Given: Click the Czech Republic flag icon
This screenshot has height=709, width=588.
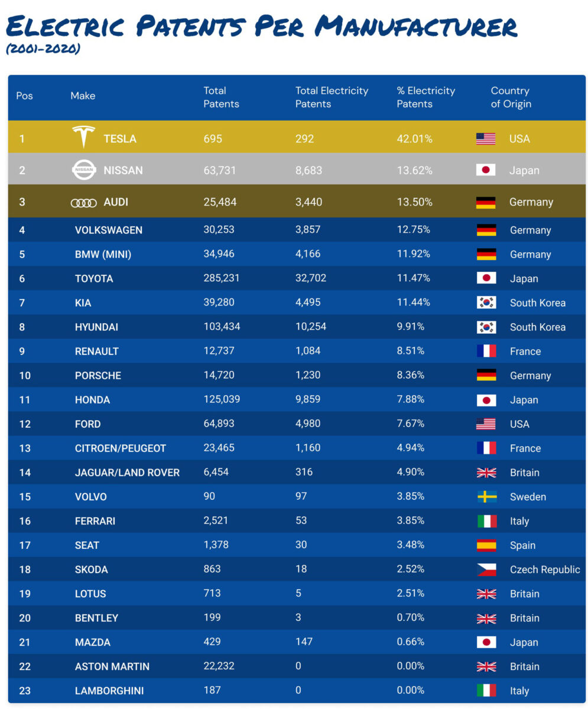Looking at the screenshot, I should click(x=486, y=570).
